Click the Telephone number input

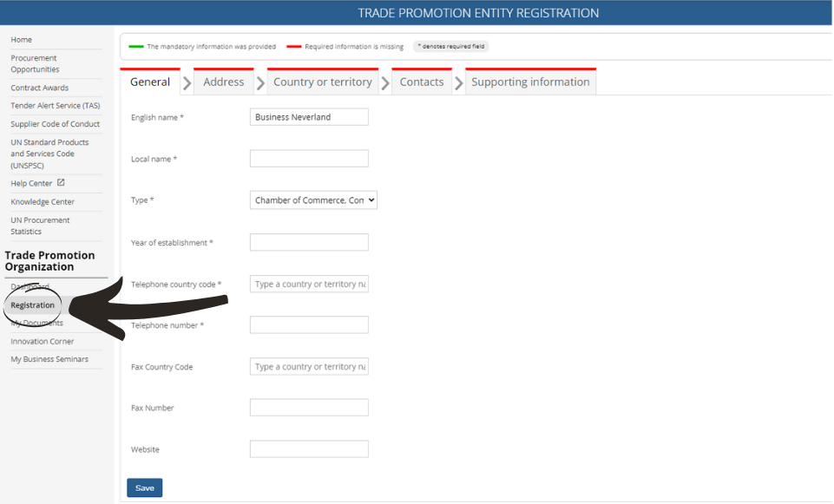tap(309, 324)
